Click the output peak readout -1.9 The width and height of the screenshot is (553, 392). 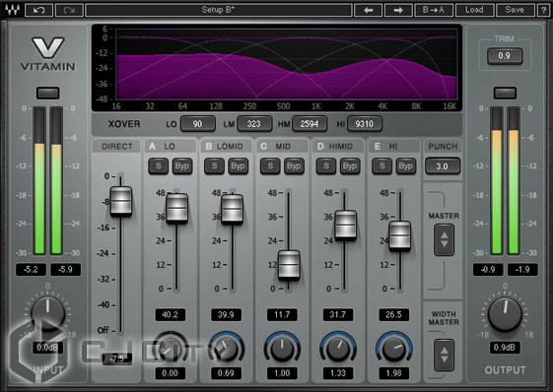[522, 270]
